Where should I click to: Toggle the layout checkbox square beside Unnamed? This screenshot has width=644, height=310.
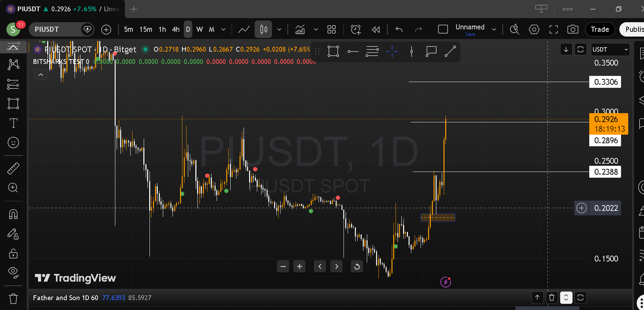pos(443,29)
